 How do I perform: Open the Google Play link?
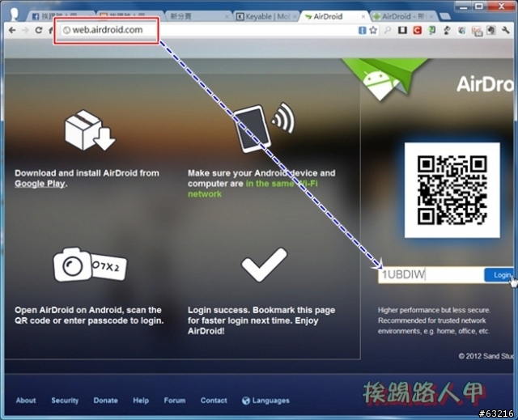point(40,184)
